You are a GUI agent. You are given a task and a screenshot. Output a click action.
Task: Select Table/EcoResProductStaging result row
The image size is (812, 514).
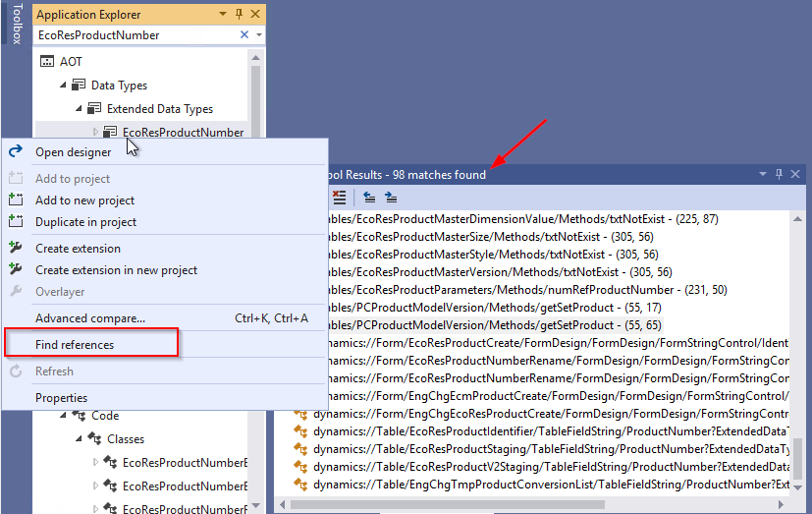(551, 449)
